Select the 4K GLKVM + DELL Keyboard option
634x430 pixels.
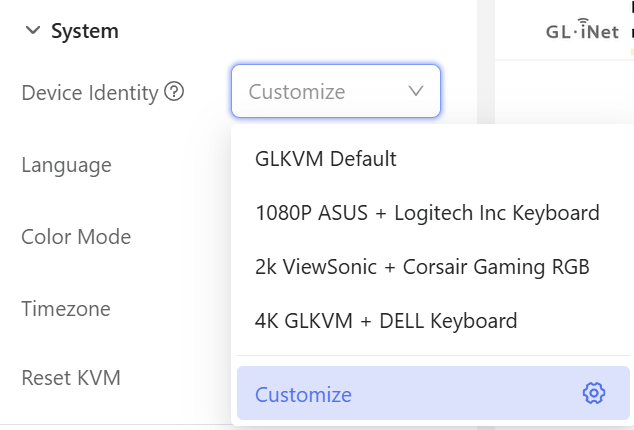[x=386, y=321]
